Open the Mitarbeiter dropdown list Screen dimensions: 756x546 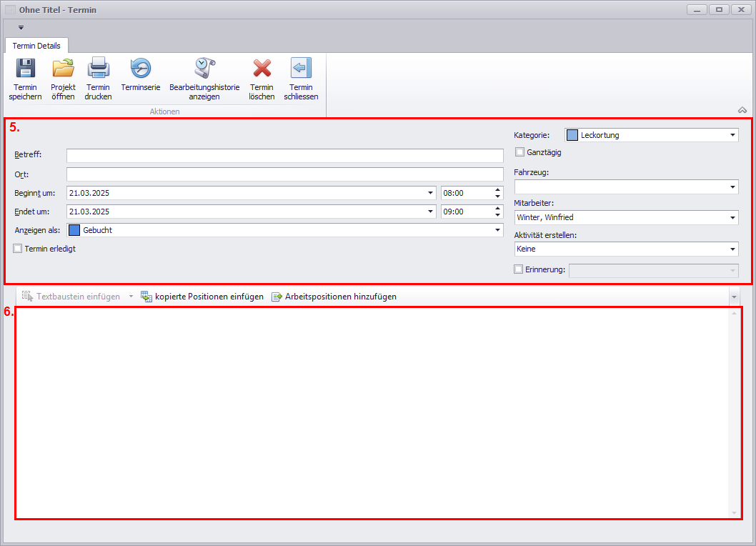coord(732,218)
